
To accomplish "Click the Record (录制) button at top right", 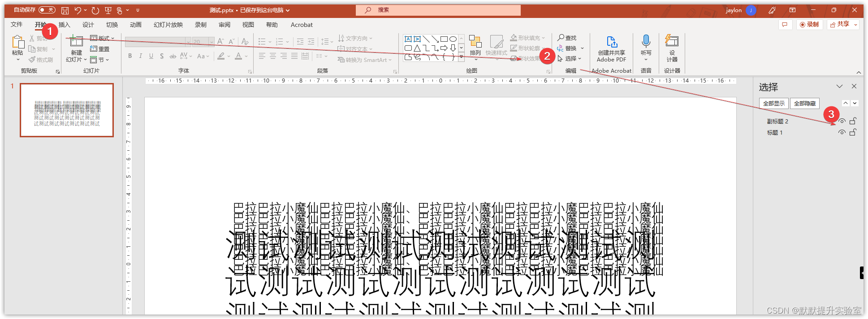I will click(x=809, y=25).
